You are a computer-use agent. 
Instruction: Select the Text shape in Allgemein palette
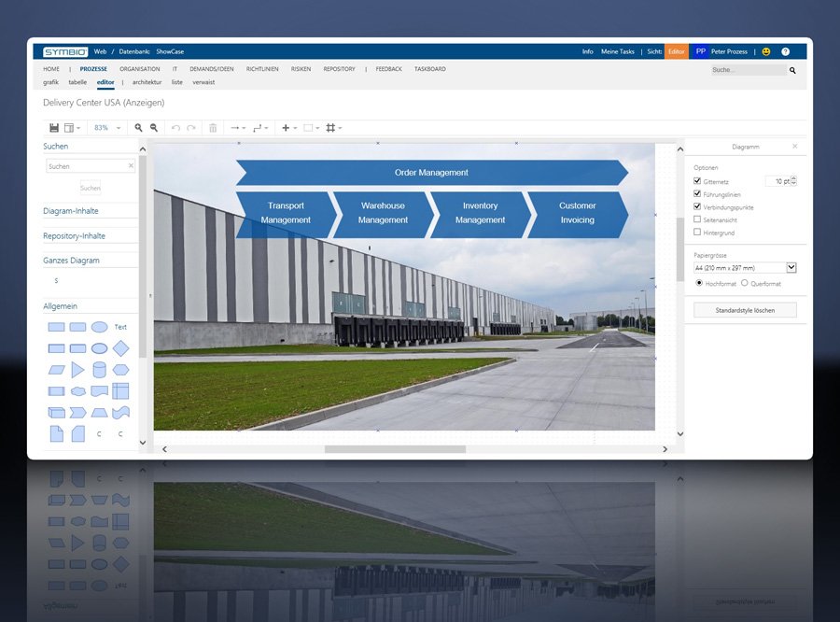(x=120, y=327)
